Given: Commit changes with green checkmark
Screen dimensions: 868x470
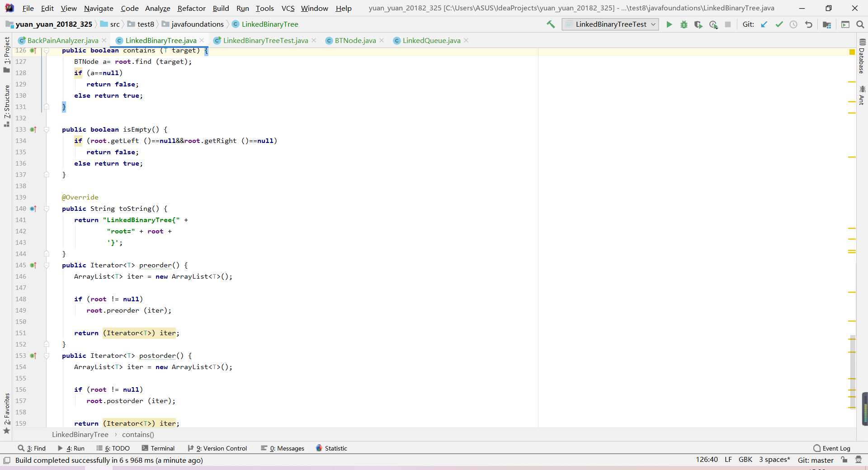Looking at the screenshot, I should (779, 24).
